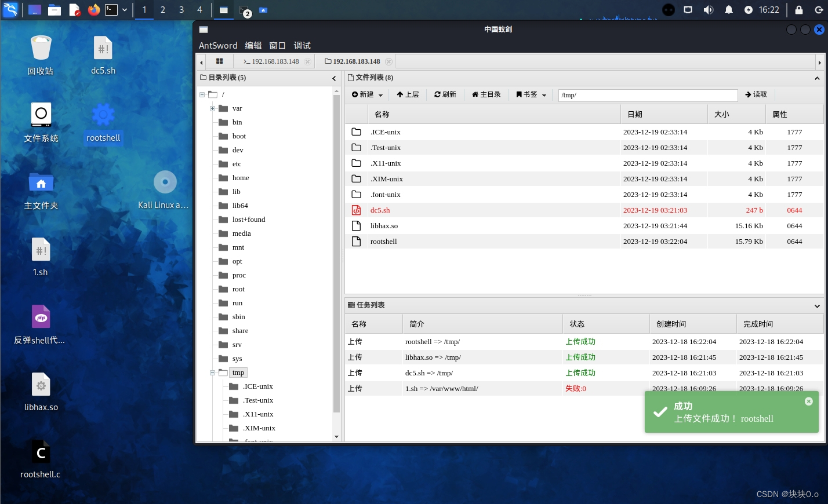
Task: Select the dc5.sh file row
Action: point(584,210)
